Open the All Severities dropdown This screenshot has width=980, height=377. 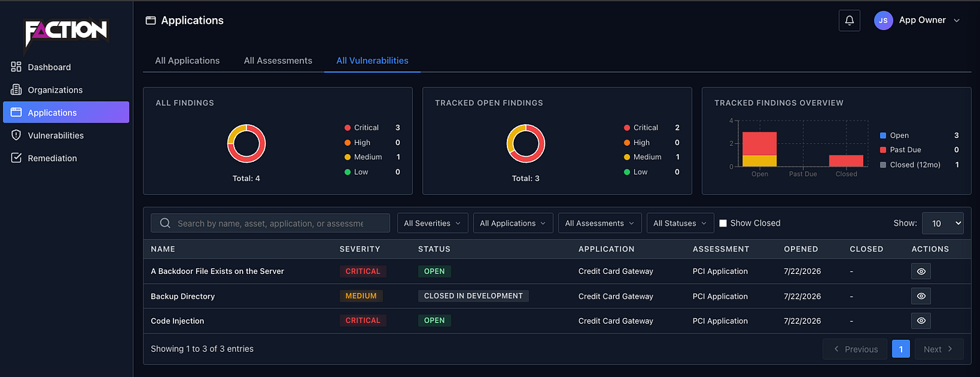click(433, 223)
